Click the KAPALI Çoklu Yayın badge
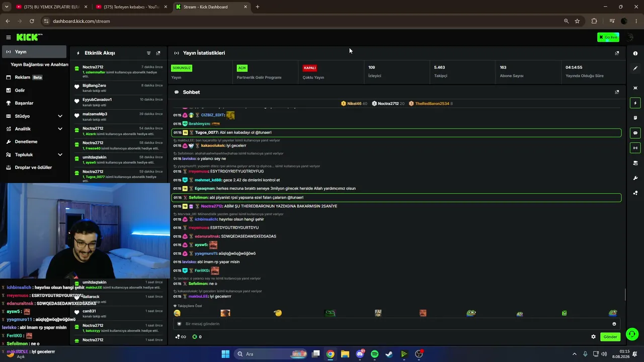 point(309,68)
